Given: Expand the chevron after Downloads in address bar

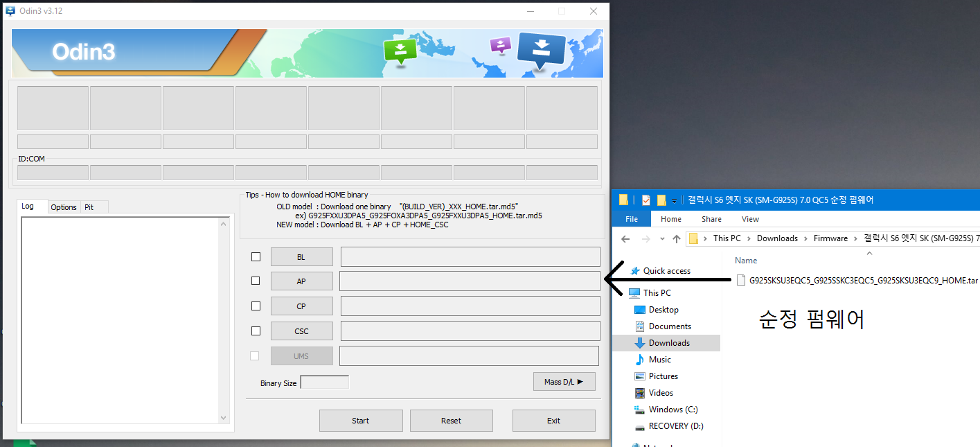Looking at the screenshot, I should click(806, 238).
